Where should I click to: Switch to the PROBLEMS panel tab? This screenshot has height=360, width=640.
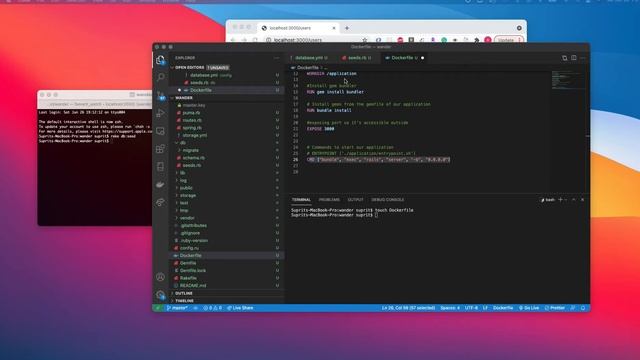point(329,200)
